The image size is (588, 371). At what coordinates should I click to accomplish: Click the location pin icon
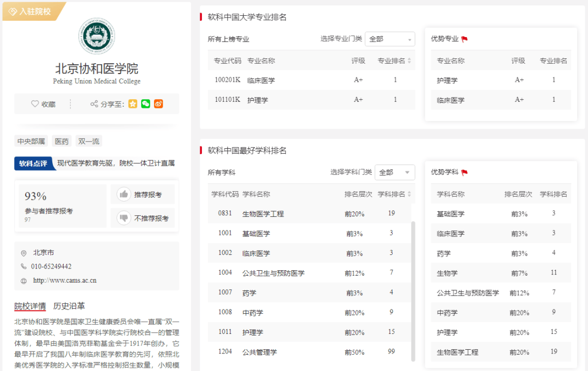[x=23, y=253]
